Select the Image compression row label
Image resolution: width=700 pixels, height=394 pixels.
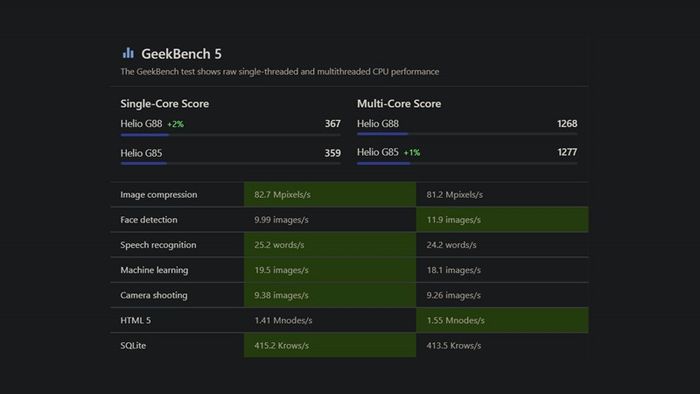158,195
